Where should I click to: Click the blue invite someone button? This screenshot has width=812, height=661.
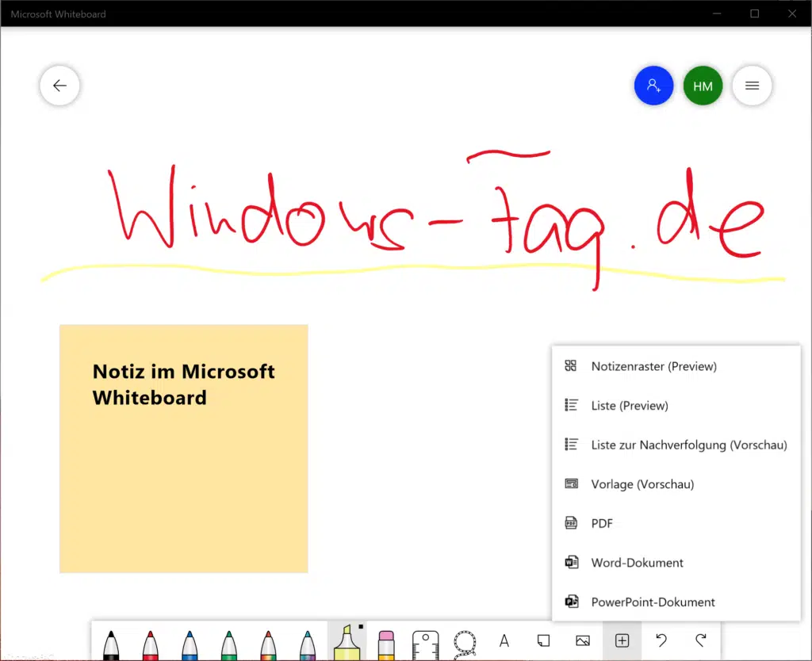(x=653, y=86)
